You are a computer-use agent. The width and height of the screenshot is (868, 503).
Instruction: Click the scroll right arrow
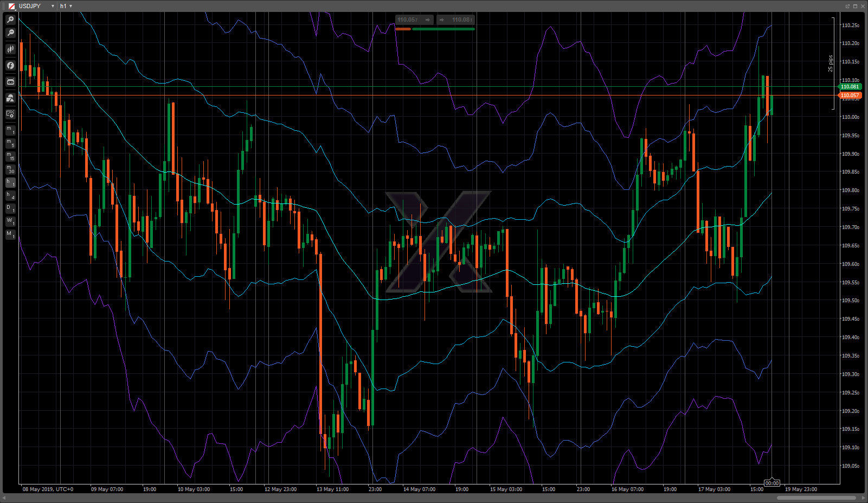click(864, 498)
